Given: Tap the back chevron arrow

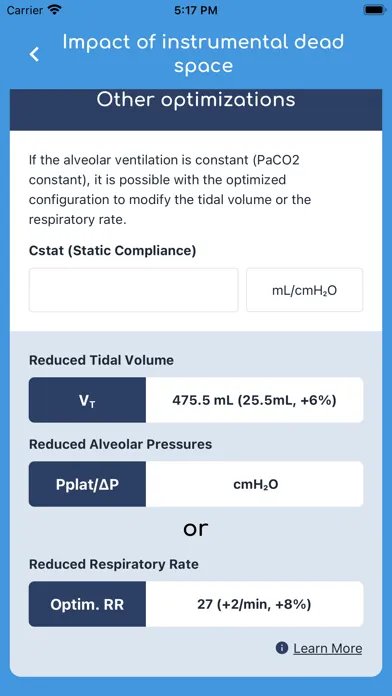Looking at the screenshot, I should [34, 54].
